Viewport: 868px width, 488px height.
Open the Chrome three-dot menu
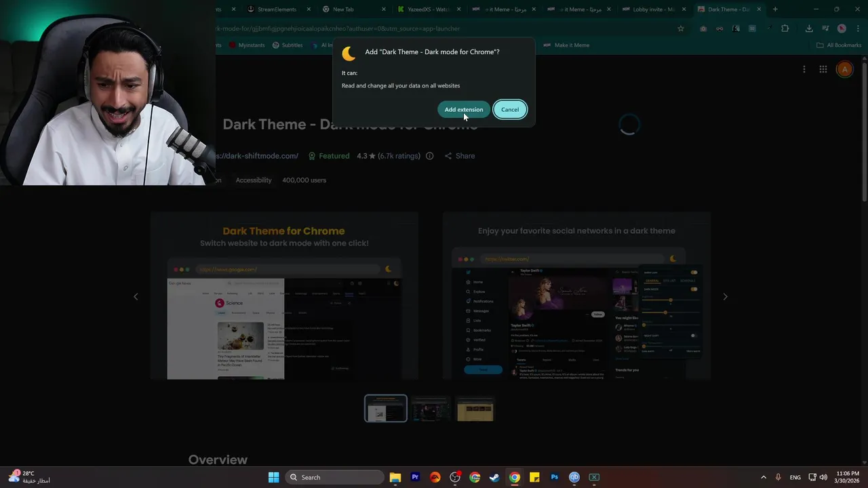tap(857, 28)
